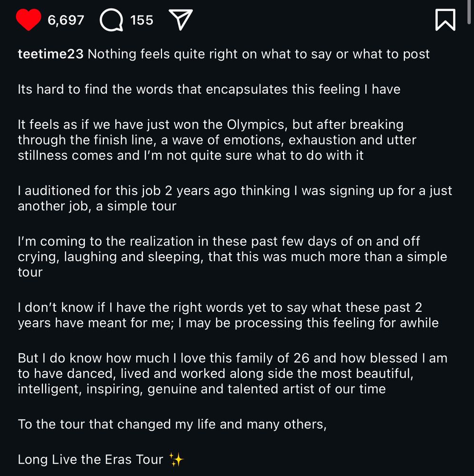Viewport: 474px width, 476px height.
Task: Click the 'family of 26' sentence
Action: (232, 358)
